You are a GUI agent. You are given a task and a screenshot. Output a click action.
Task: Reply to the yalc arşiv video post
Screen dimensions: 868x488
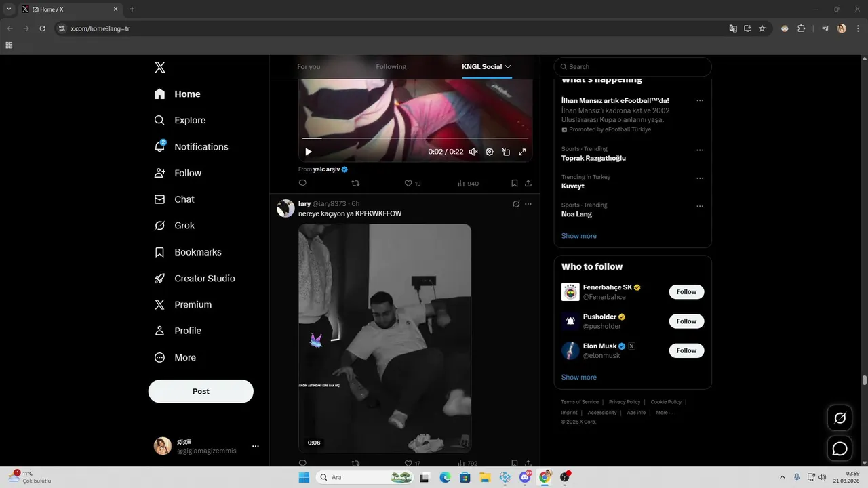click(302, 183)
